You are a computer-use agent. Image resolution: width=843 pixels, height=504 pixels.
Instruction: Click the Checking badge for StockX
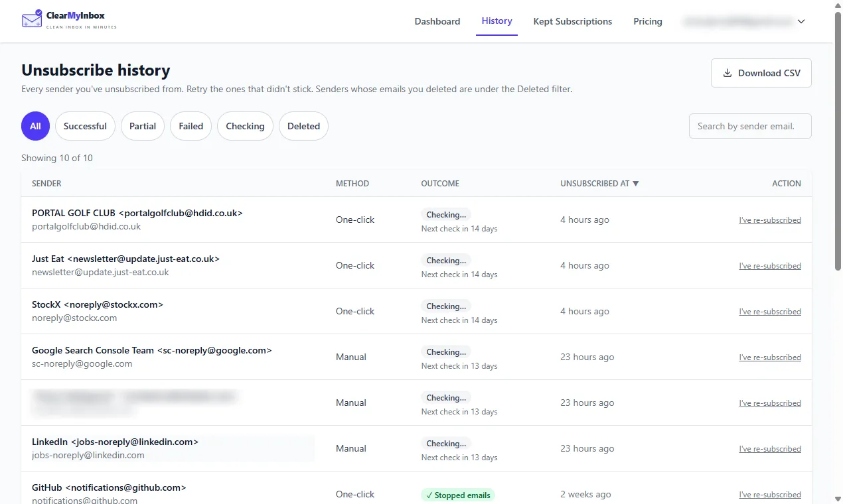446,306
